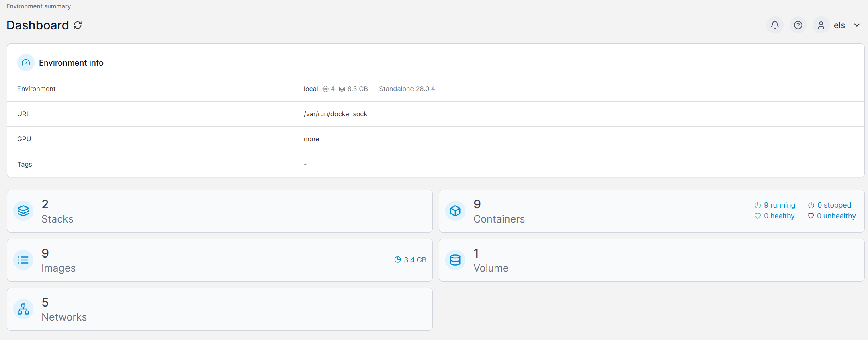Click the Environment info gauge icon

tap(26, 63)
